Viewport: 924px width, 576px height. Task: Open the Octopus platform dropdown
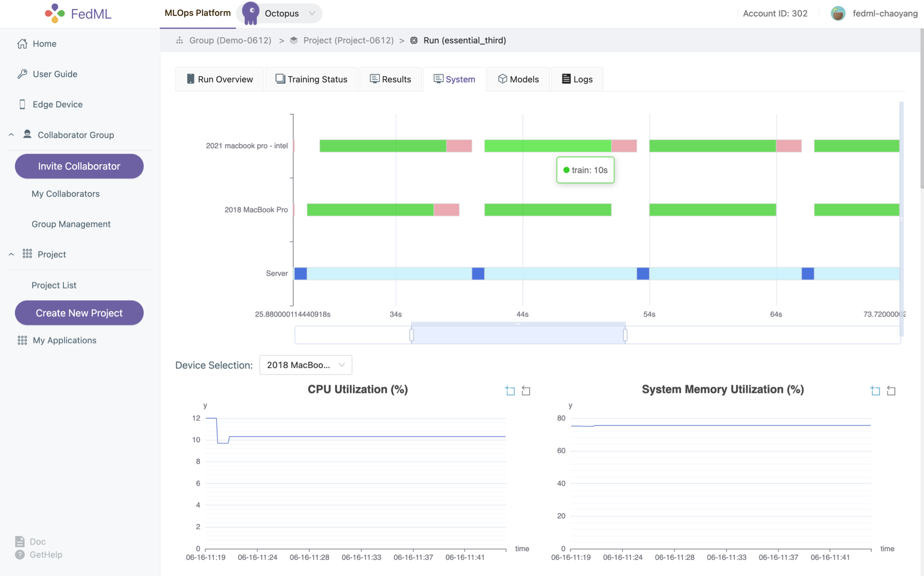312,13
